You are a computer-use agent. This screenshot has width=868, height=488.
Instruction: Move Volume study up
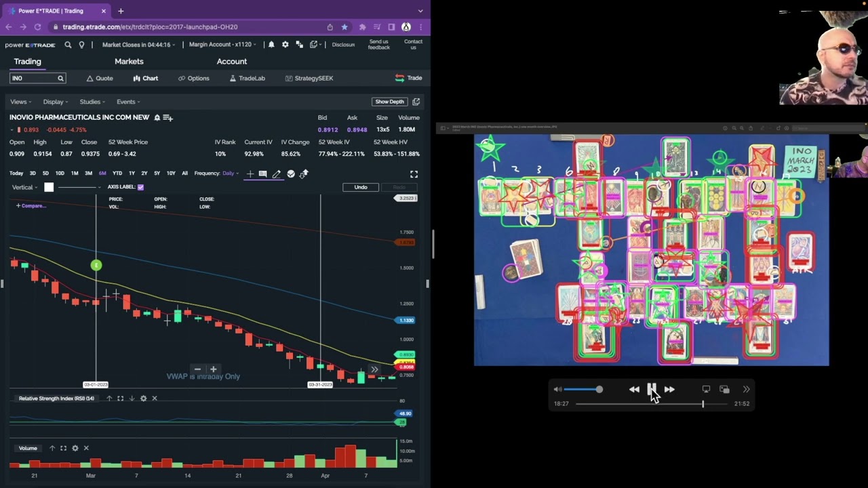point(52,448)
